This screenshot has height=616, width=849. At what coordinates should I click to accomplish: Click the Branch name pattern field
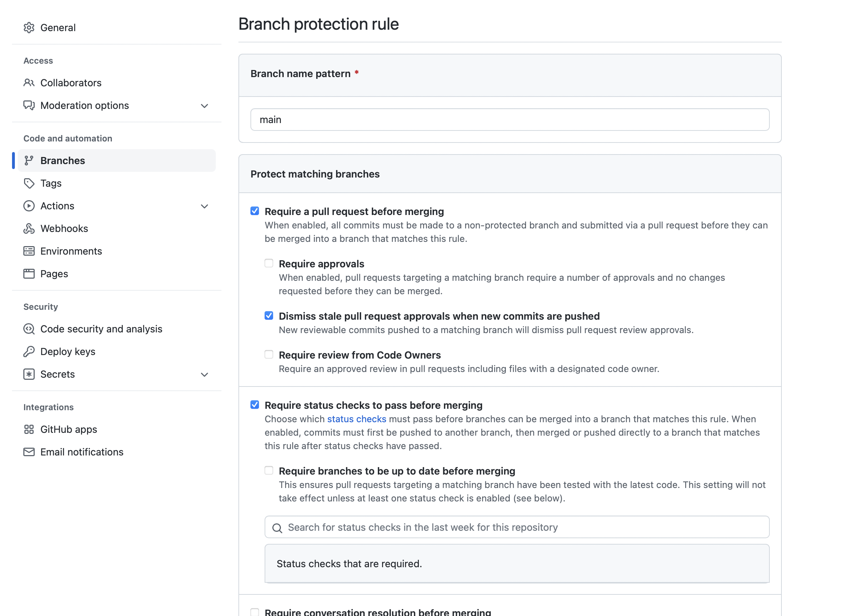509,120
